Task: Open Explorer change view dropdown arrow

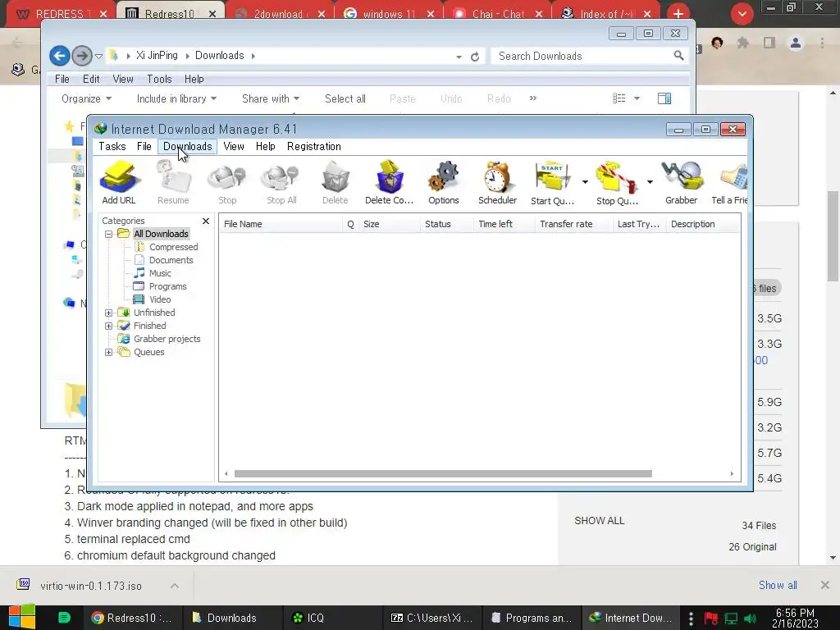Action: tap(637, 98)
